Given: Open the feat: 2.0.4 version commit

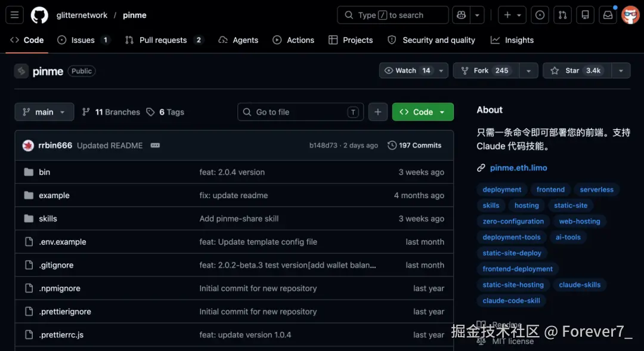Looking at the screenshot, I should point(232,172).
